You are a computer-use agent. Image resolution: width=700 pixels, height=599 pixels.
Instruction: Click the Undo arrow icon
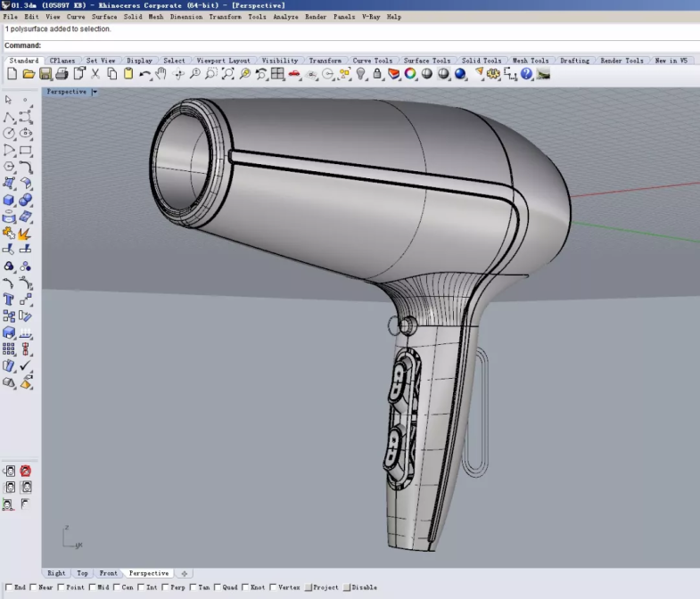pyautogui.click(x=144, y=74)
